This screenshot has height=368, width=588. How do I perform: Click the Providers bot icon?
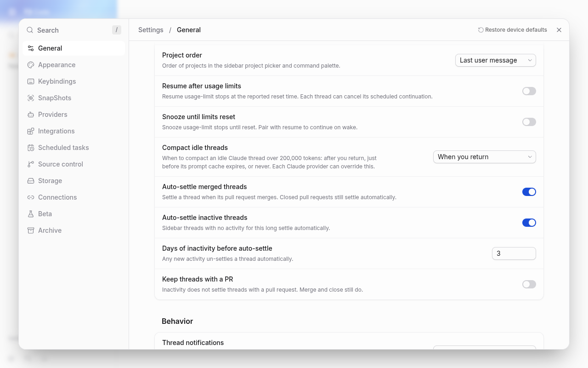[x=31, y=115]
